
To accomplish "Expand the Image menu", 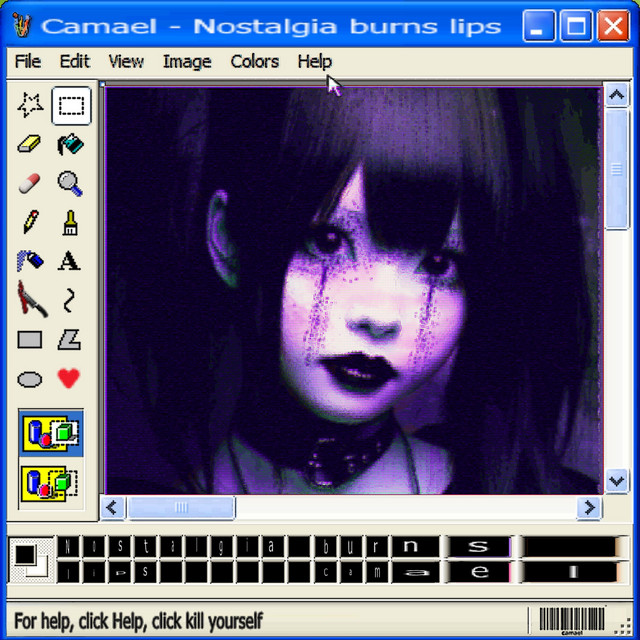I will (187, 62).
